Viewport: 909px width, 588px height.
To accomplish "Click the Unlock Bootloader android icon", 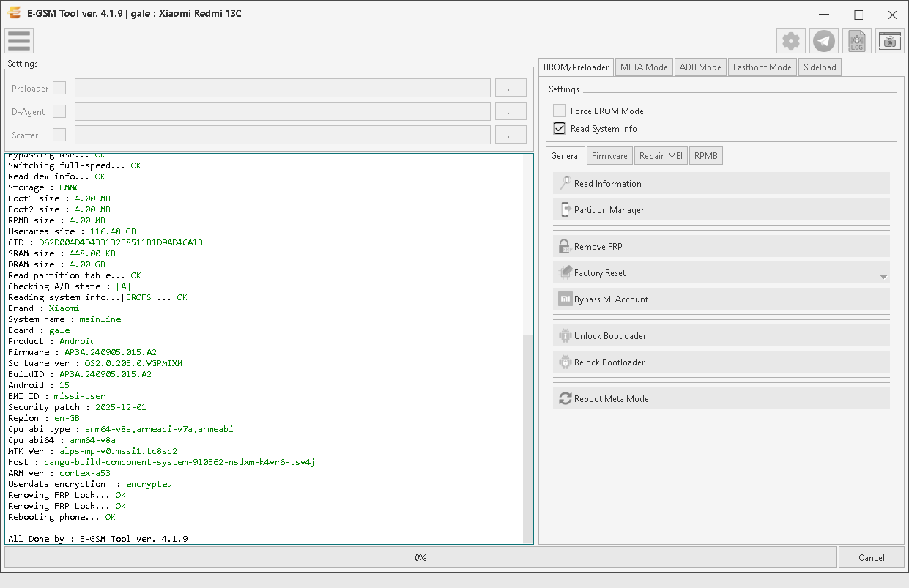I will coord(565,335).
